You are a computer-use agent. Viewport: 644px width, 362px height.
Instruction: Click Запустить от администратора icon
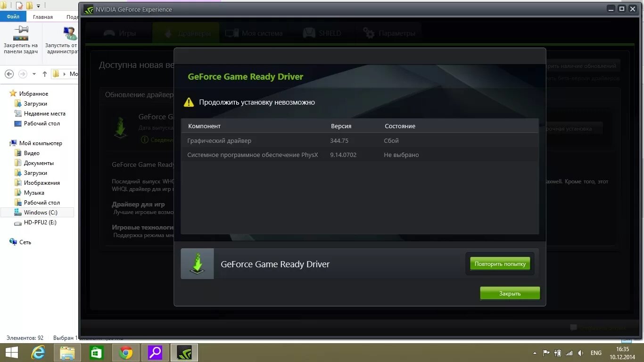point(70,33)
